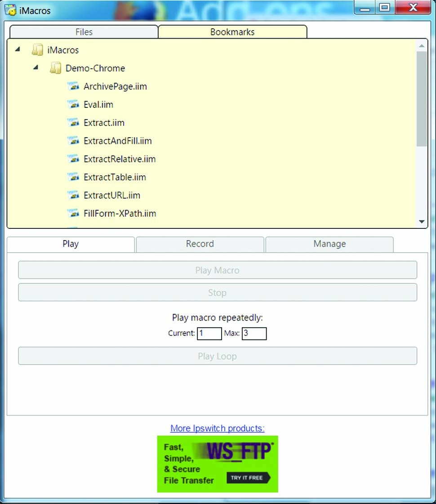
Task: Click the WS_FTP advertisement banner
Action: point(218,464)
